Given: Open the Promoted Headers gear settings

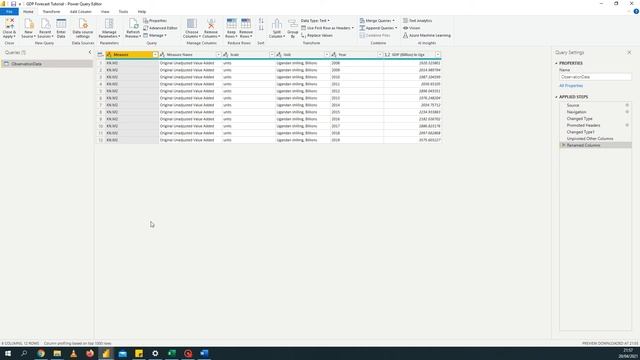Looking at the screenshot, I should 627,125.
